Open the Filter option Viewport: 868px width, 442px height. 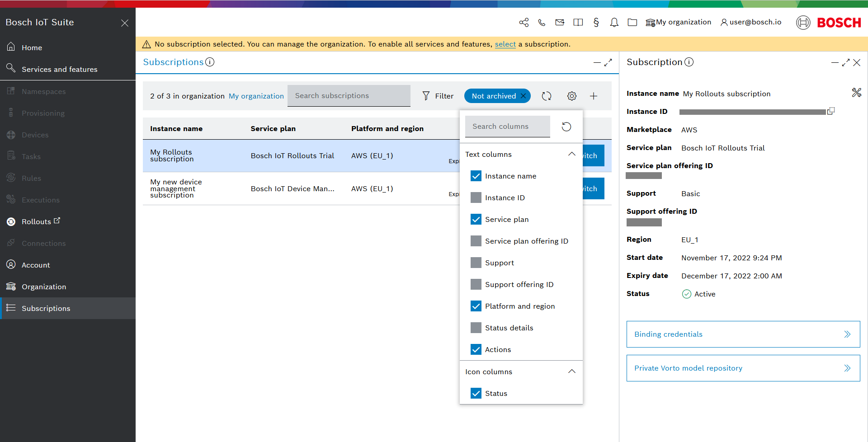point(438,96)
